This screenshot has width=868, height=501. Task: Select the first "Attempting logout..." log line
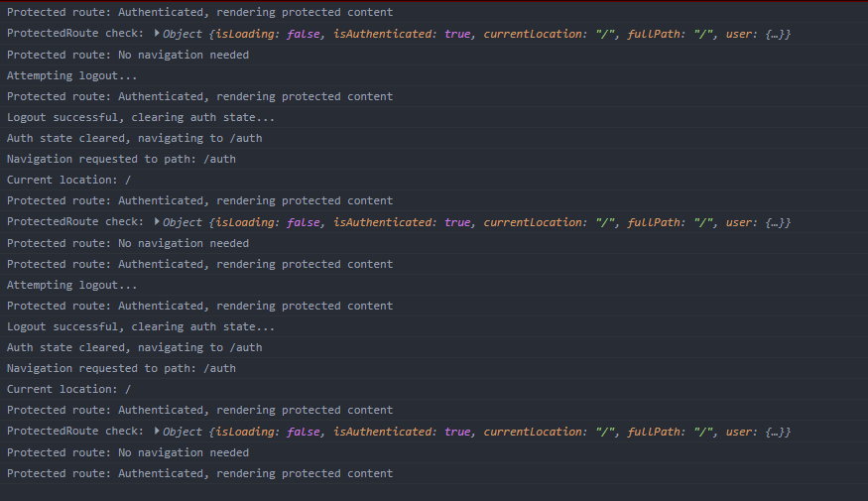[x=72, y=75]
